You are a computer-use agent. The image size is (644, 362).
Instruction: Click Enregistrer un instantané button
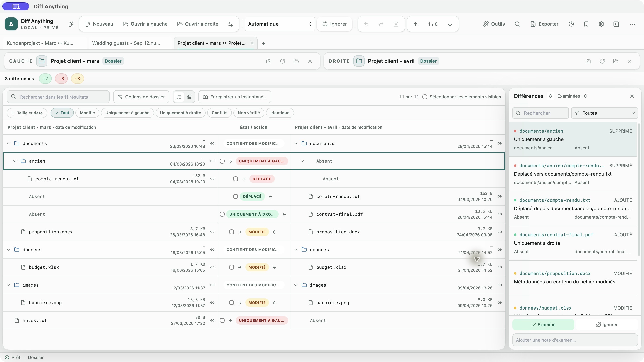pos(235,97)
